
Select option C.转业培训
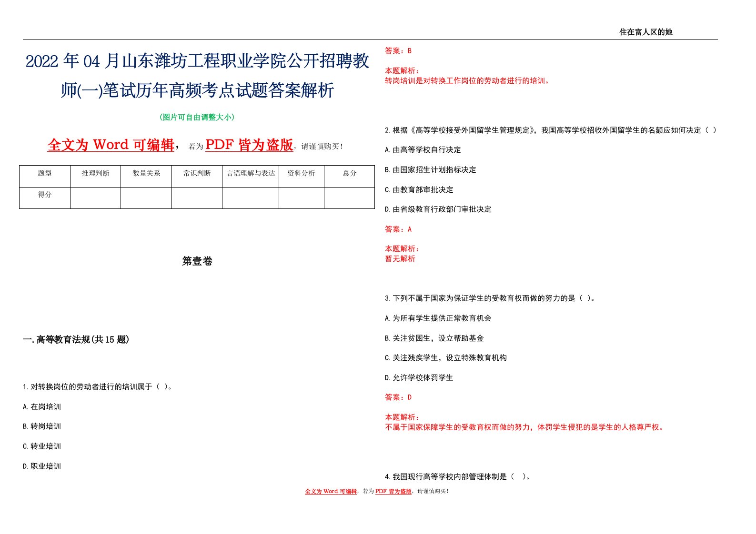tap(42, 446)
